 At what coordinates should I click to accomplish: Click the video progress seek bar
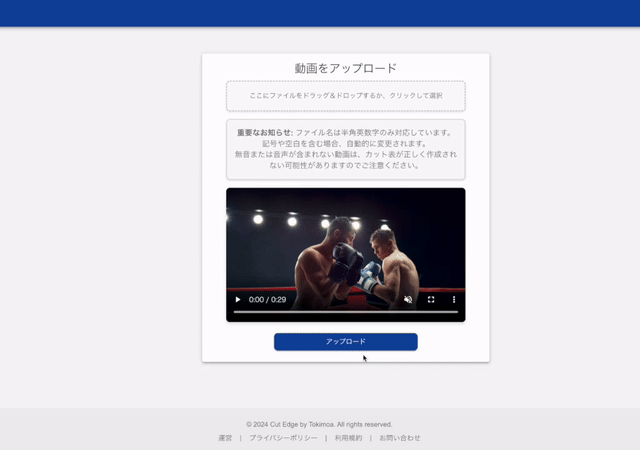[x=345, y=312]
